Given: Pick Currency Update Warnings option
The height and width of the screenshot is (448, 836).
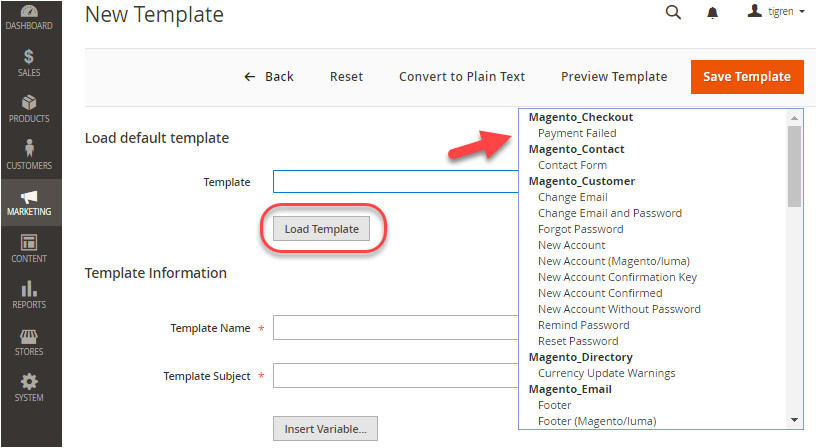Looking at the screenshot, I should [606, 373].
